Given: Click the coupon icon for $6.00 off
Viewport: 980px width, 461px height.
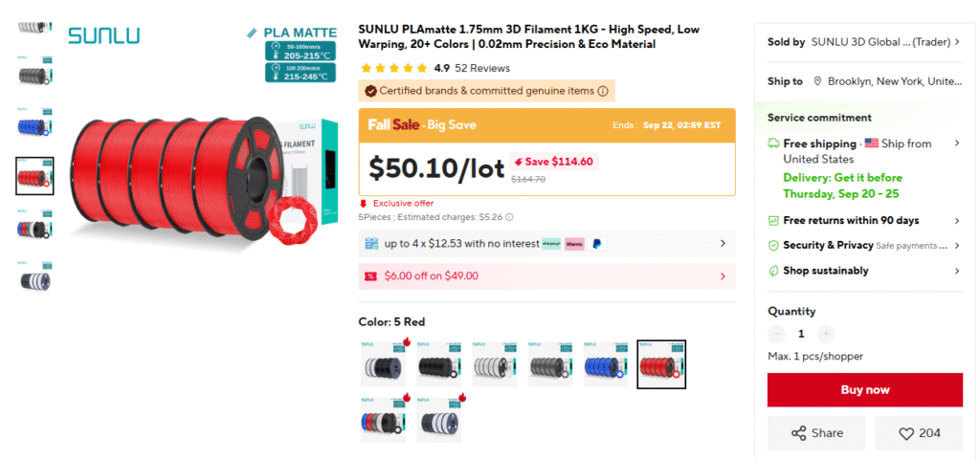Looking at the screenshot, I should coord(370,276).
